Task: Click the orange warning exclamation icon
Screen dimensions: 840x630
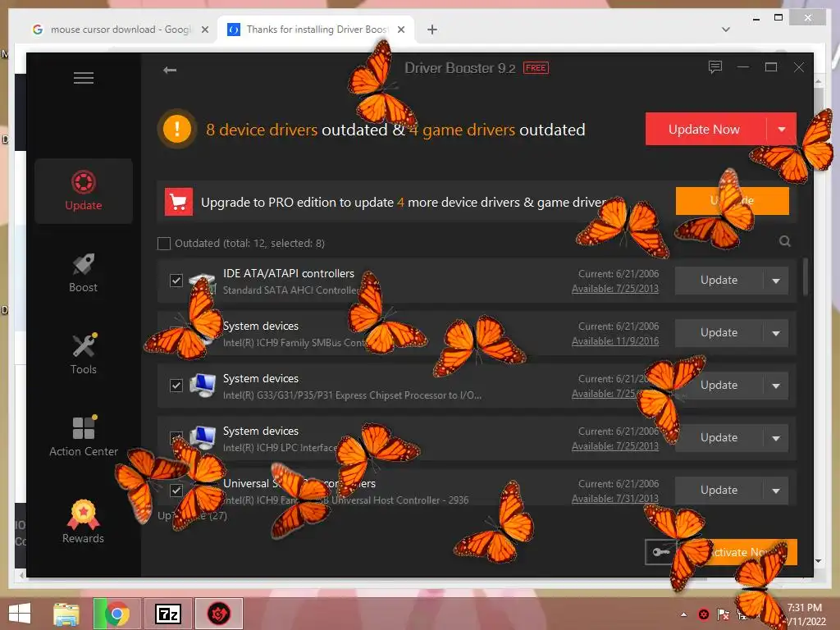Action: coord(177,129)
